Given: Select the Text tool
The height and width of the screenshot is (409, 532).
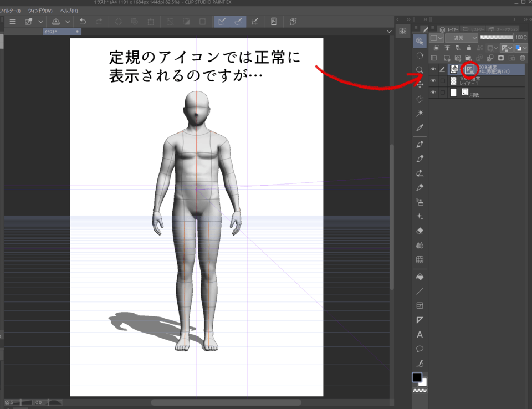Looking at the screenshot, I should tap(420, 335).
